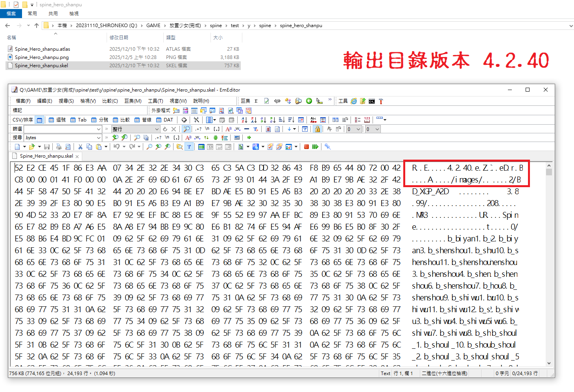Click the Sort A to Z icon

point(244,120)
